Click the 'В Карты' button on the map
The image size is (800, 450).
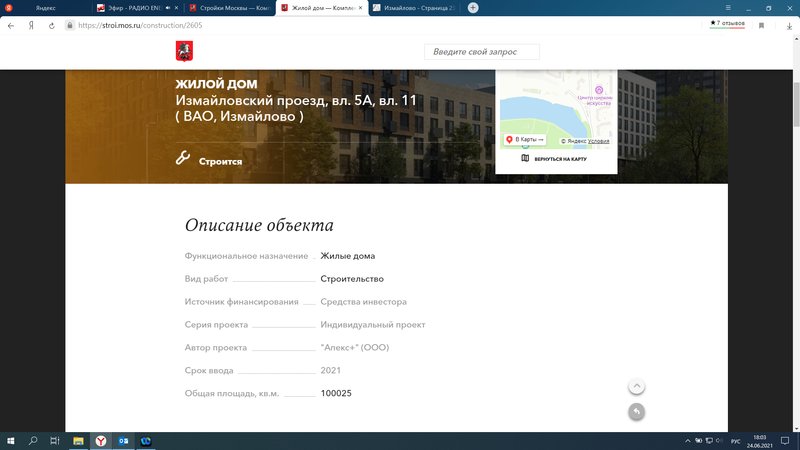[524, 139]
